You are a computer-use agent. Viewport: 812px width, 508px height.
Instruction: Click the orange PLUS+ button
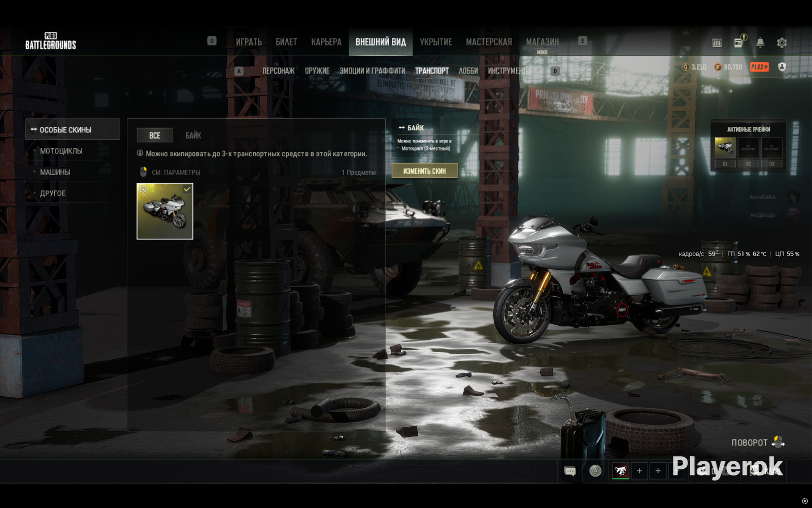click(x=760, y=67)
